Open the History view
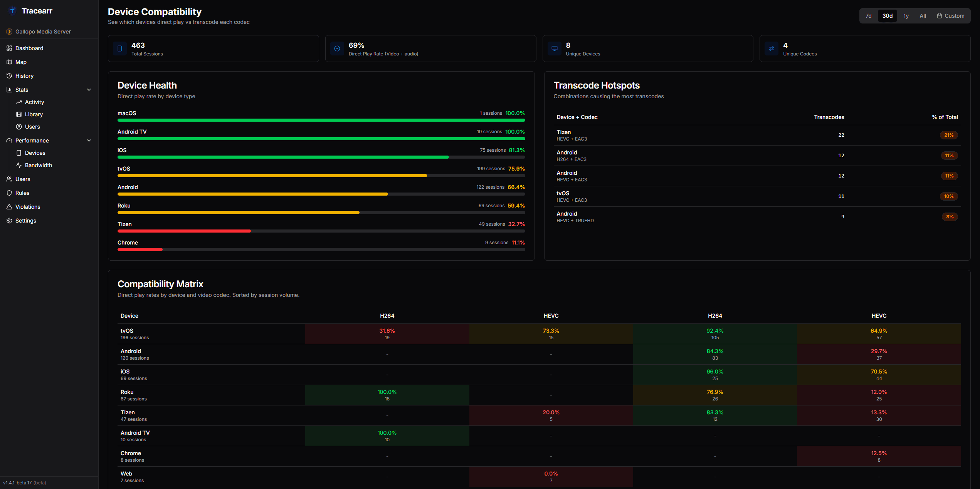The width and height of the screenshot is (980, 489). click(x=24, y=75)
